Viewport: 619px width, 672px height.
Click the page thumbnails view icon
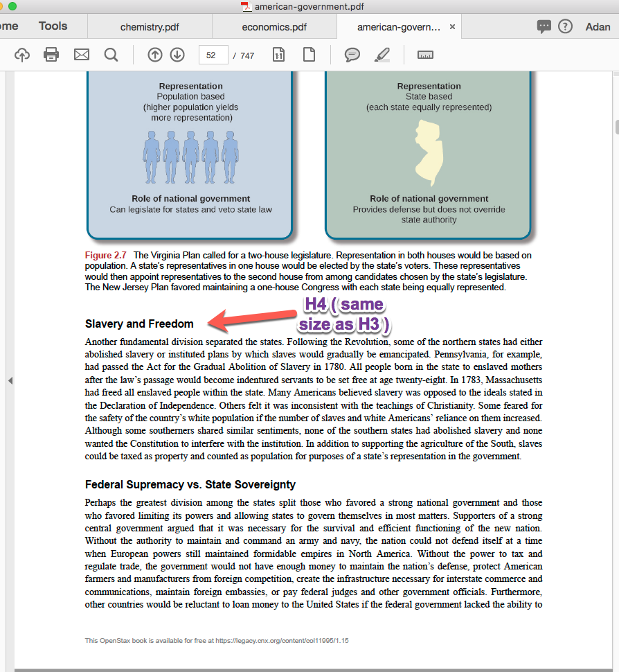(x=278, y=55)
